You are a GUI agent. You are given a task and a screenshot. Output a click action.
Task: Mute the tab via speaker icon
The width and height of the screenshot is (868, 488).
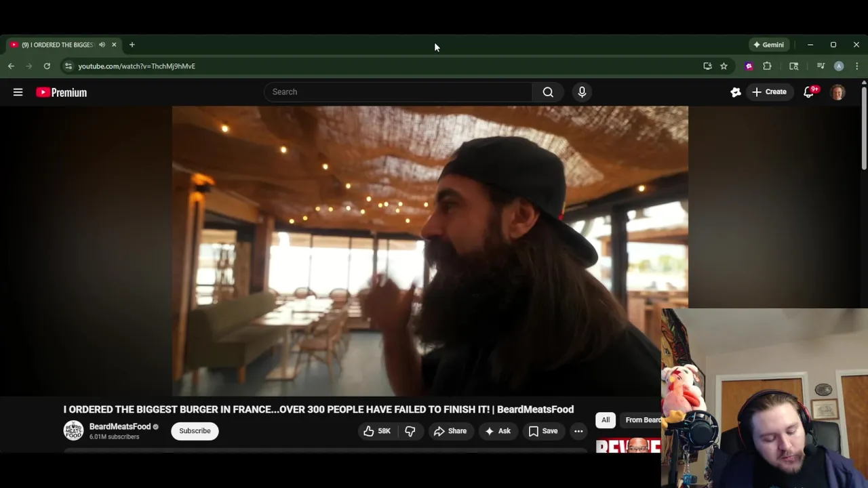pos(102,45)
